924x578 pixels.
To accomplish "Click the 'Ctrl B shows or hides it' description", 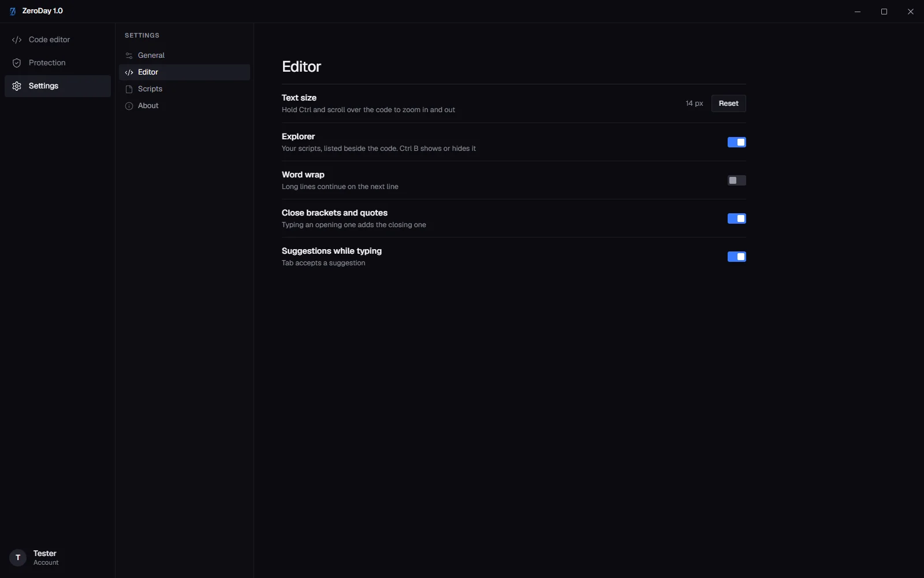I will click(379, 149).
